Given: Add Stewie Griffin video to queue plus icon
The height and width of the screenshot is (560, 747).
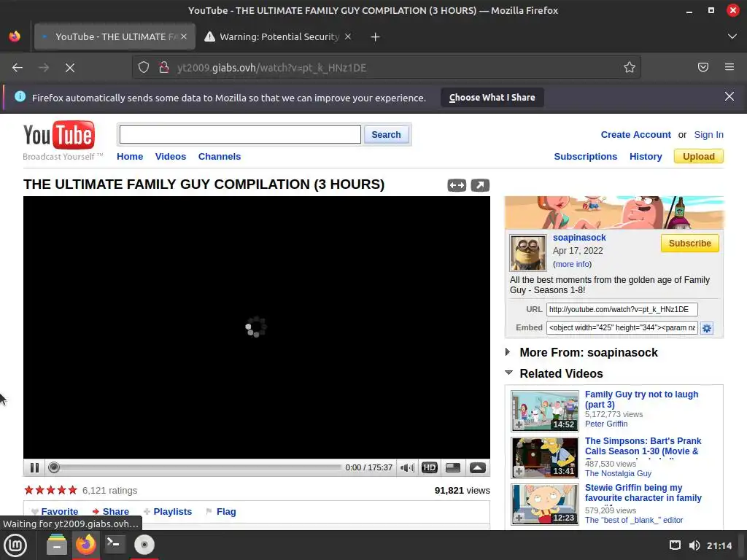Looking at the screenshot, I should tap(519, 518).
